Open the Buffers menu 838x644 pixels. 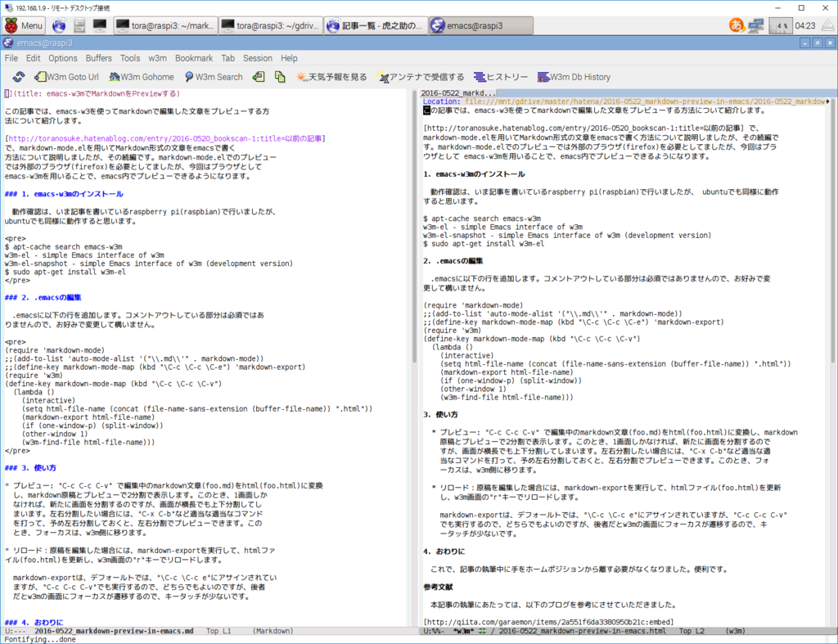tap(98, 58)
